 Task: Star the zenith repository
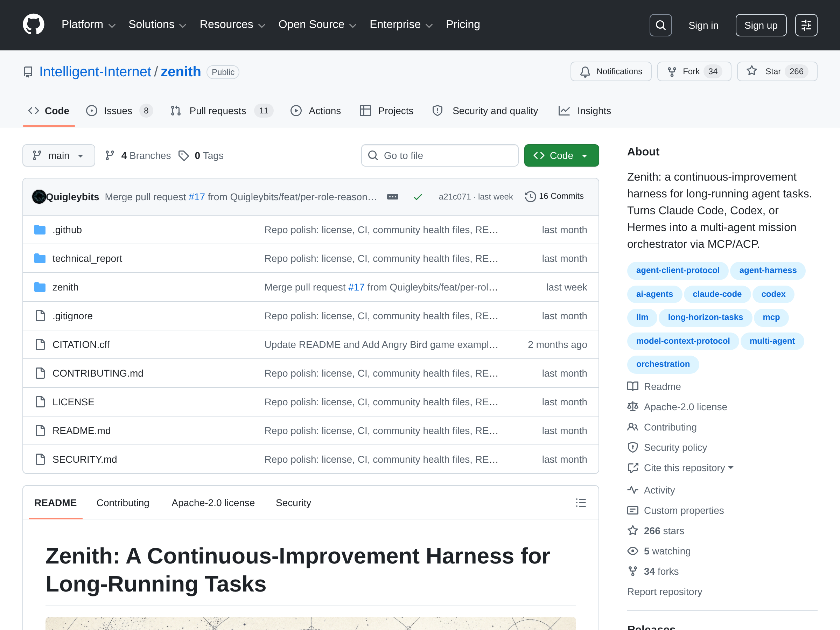point(777,71)
